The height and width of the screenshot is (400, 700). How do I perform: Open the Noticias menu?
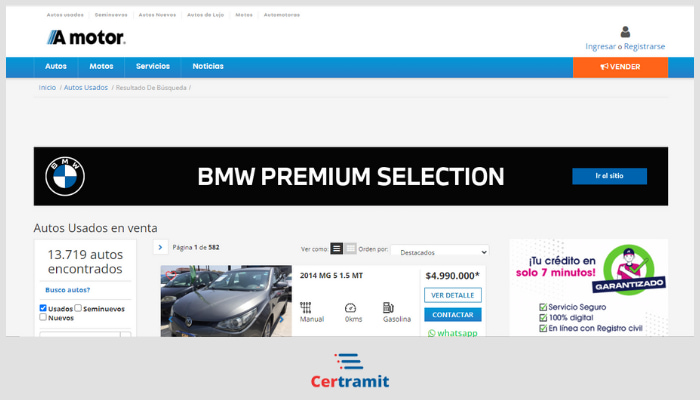click(x=208, y=67)
